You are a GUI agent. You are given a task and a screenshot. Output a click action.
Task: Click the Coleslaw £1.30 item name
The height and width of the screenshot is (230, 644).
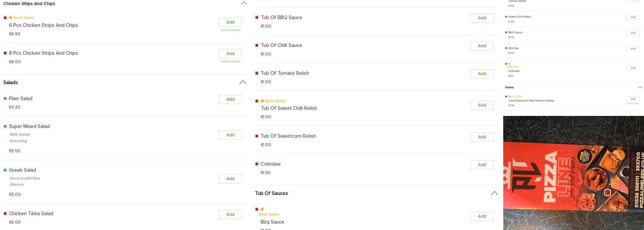[270, 164]
